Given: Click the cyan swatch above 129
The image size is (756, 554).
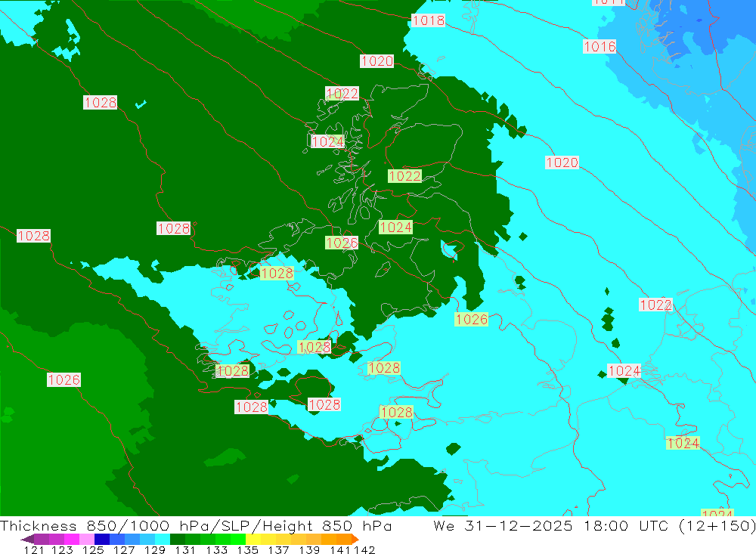Looking at the screenshot, I should click(163, 539).
